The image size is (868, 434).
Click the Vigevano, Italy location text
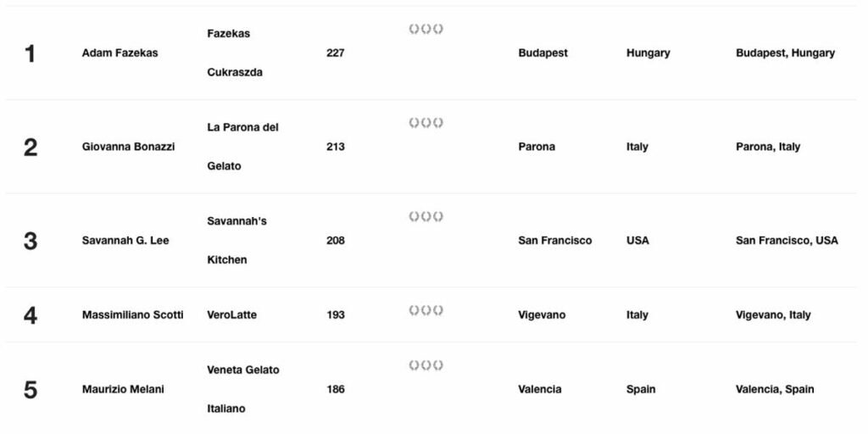773,314
